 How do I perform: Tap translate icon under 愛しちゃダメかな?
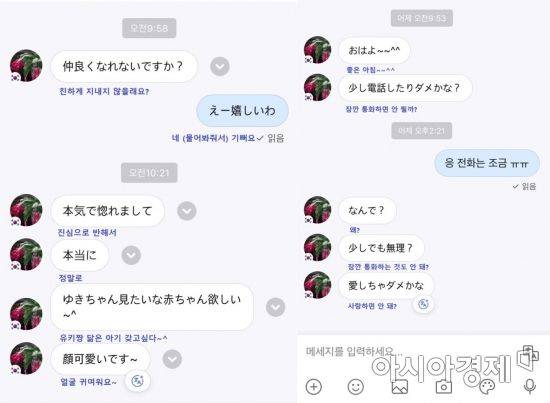click(x=423, y=304)
